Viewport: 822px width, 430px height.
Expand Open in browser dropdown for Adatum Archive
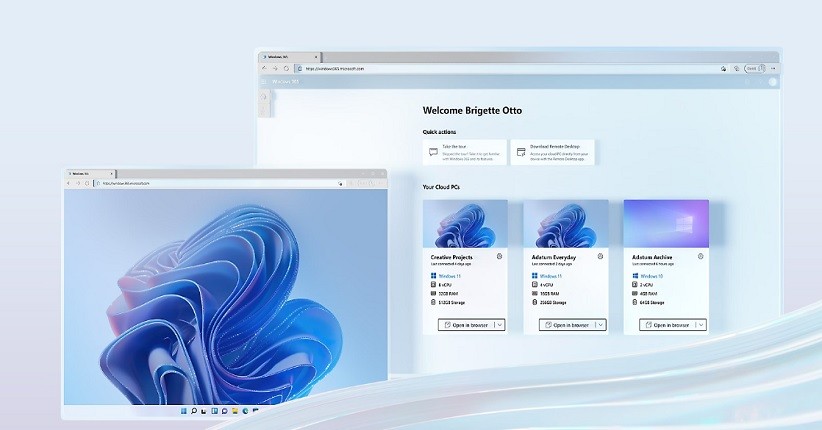[x=701, y=325]
